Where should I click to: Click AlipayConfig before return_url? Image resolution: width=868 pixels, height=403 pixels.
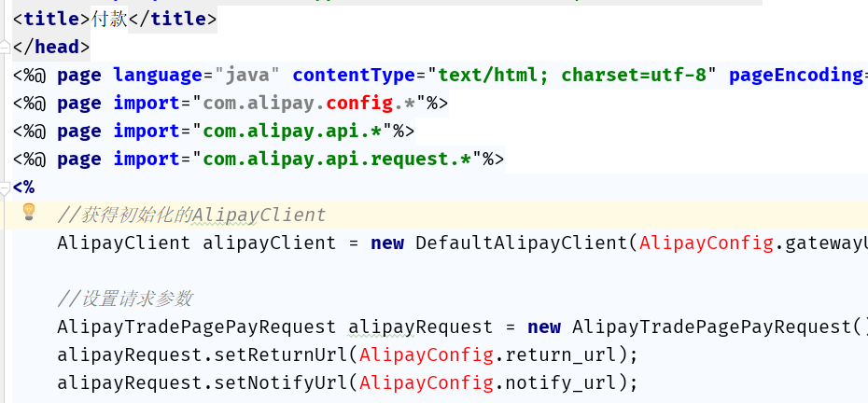tap(427, 354)
